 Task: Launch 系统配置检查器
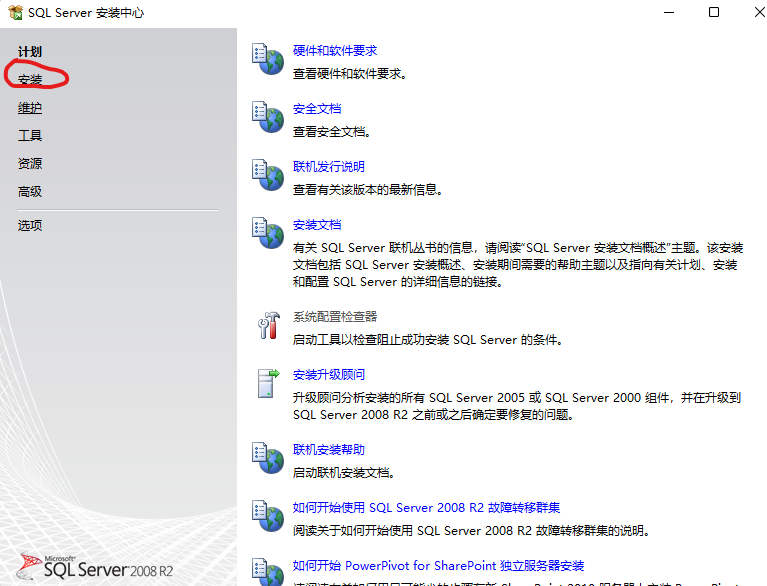click(x=335, y=317)
